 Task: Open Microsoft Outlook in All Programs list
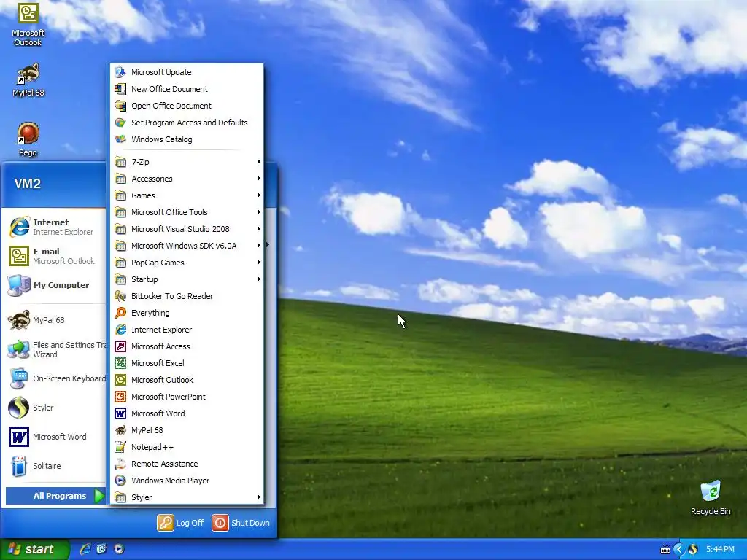(186, 380)
